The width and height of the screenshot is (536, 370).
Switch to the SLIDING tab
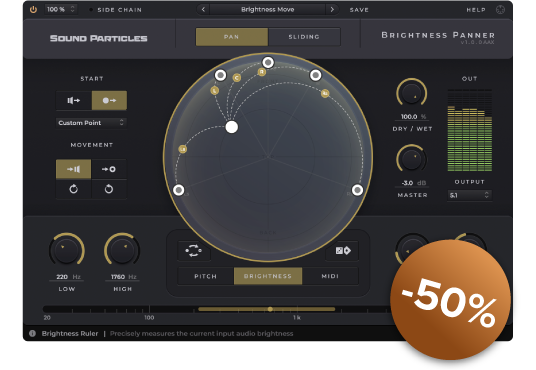[304, 37]
